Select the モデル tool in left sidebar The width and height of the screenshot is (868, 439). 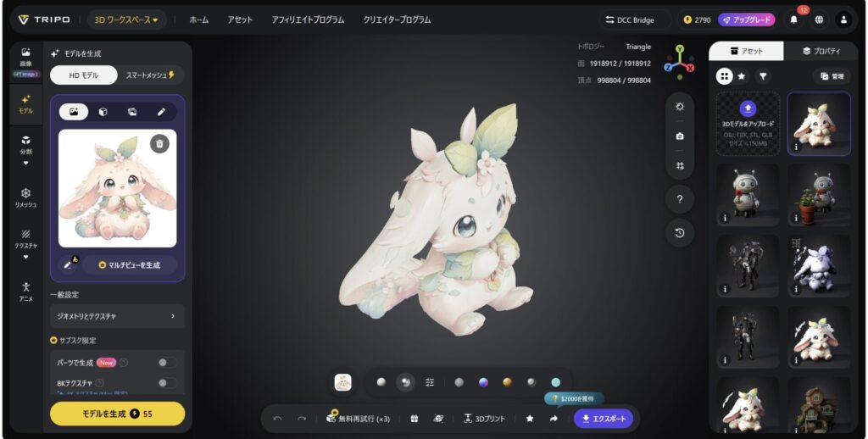[26, 103]
